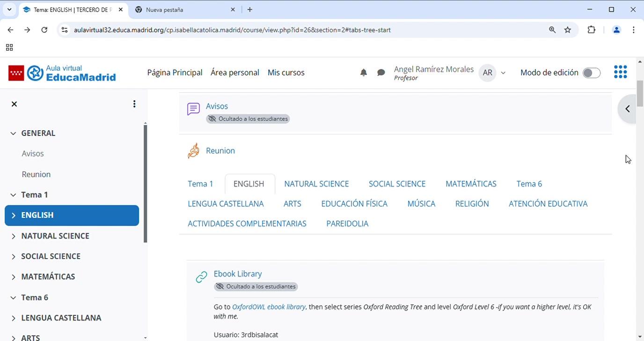Switch to the NATURAL SCIENCE tab
The width and height of the screenshot is (644, 341).
tap(316, 184)
